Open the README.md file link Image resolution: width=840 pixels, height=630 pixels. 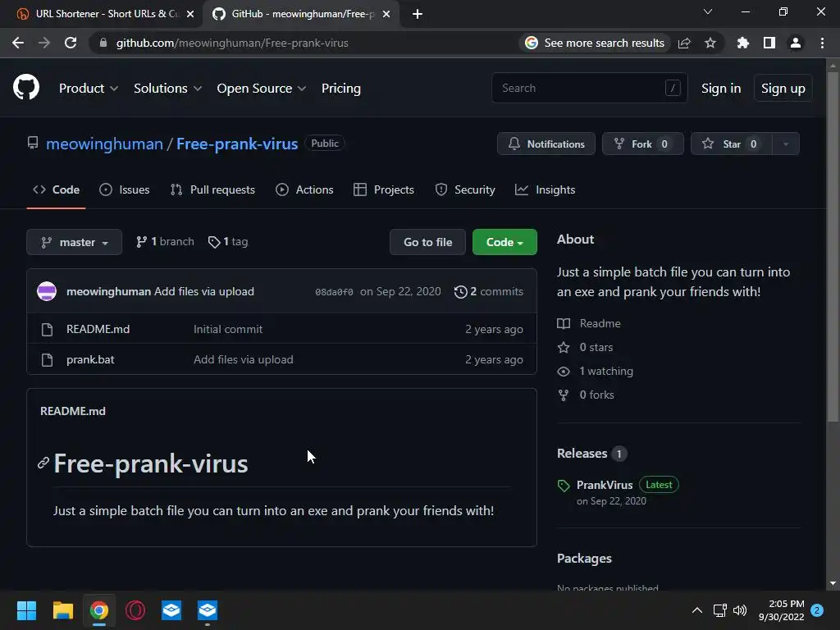[x=98, y=329]
